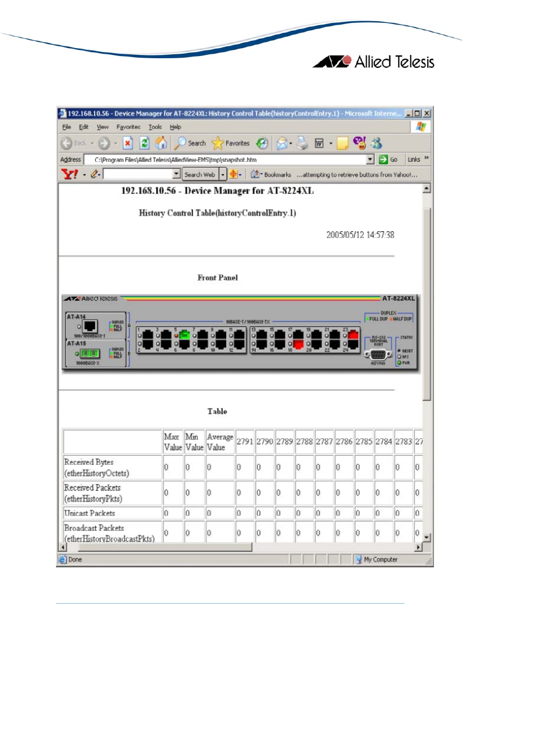Click the orange globe icon in Yahoo toolbar
The width and height of the screenshot is (534, 756).
233,174
